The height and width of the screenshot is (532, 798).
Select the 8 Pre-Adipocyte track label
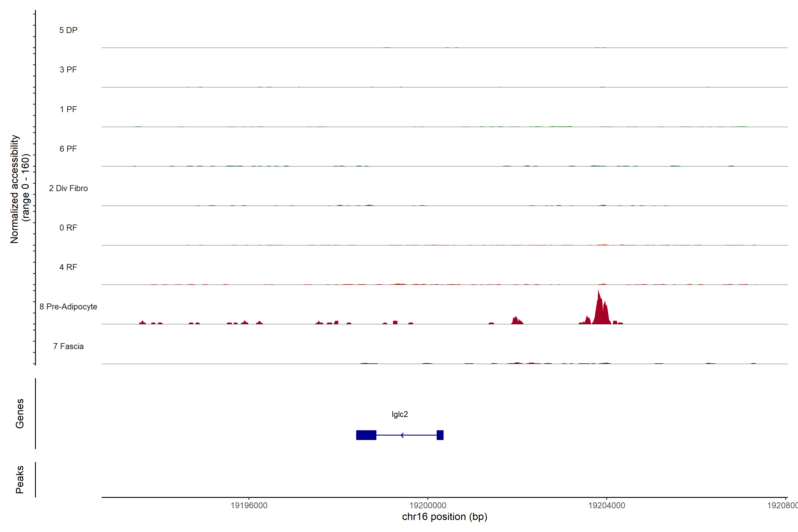point(68,307)
